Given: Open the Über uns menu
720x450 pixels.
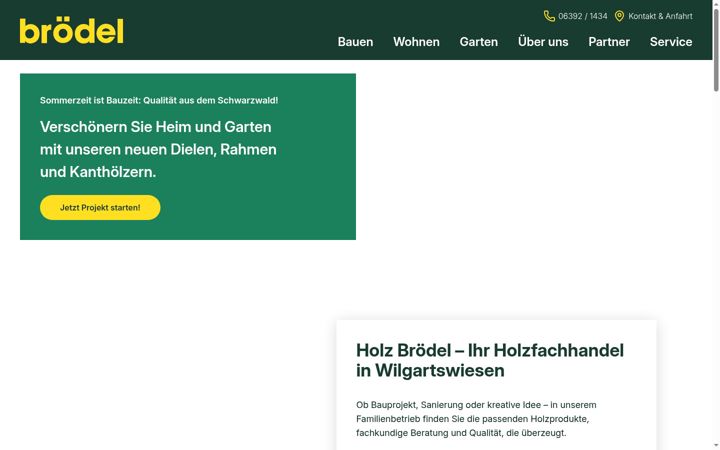Looking at the screenshot, I should (543, 42).
